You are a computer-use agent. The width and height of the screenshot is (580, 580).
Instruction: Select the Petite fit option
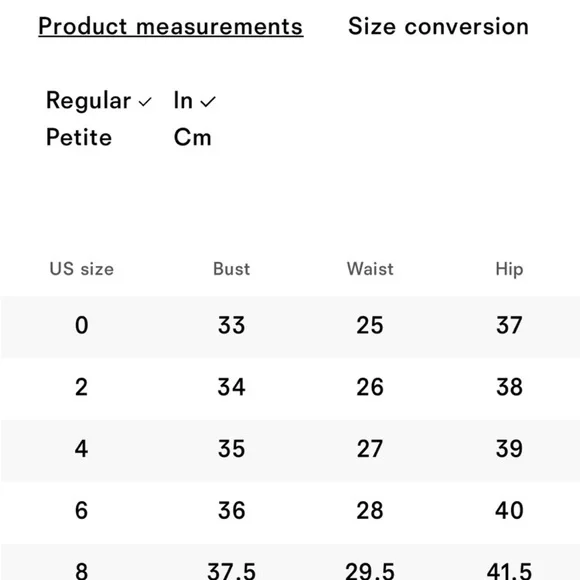click(x=79, y=137)
